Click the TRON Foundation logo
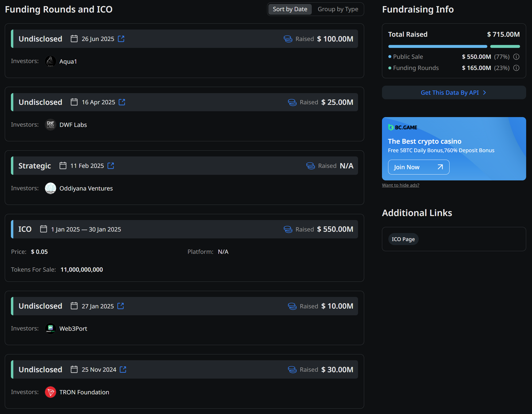 pyautogui.click(x=51, y=392)
